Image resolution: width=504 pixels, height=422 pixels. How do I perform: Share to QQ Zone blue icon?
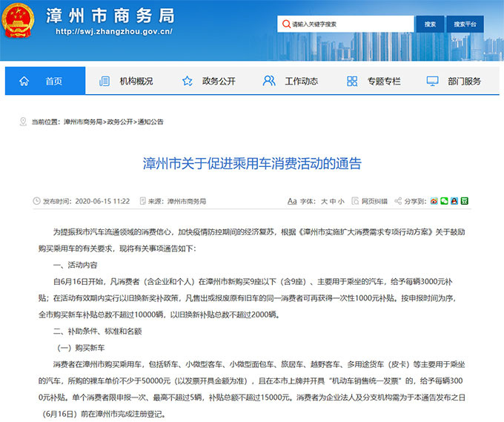(454, 201)
